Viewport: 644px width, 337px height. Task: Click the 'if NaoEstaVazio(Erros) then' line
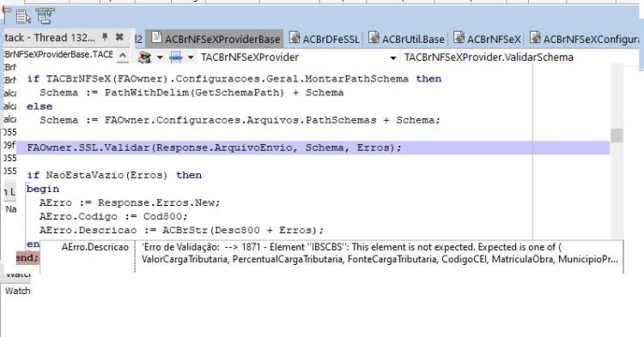pos(114,175)
